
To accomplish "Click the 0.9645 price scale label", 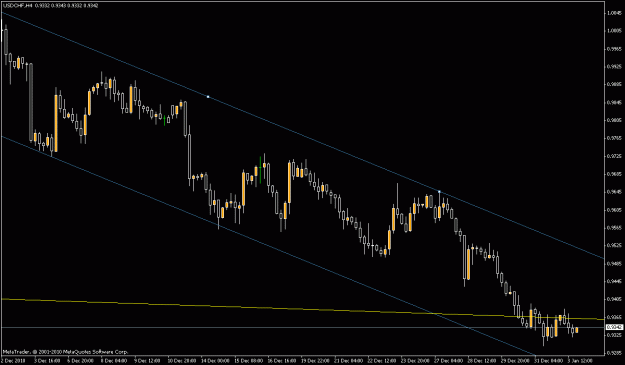I will [x=614, y=192].
